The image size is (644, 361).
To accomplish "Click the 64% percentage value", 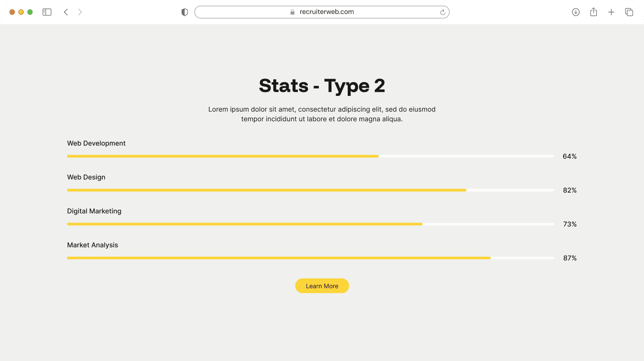I will click(570, 156).
